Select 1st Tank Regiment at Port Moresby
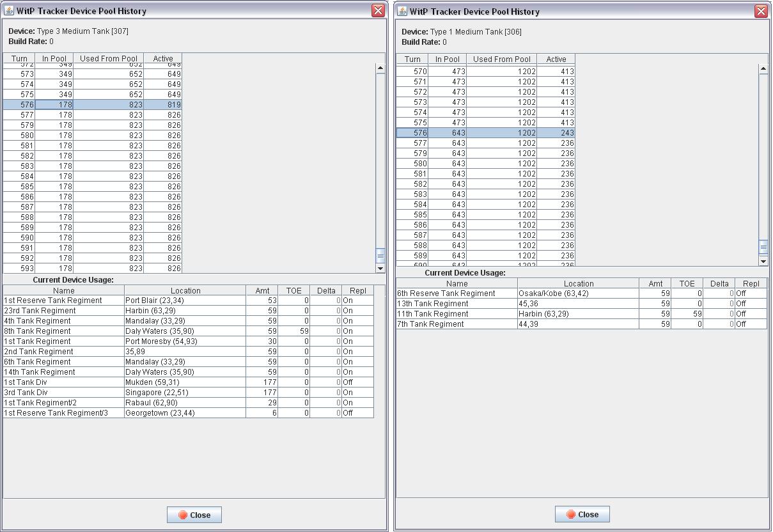This screenshot has width=773, height=532. click(189, 341)
